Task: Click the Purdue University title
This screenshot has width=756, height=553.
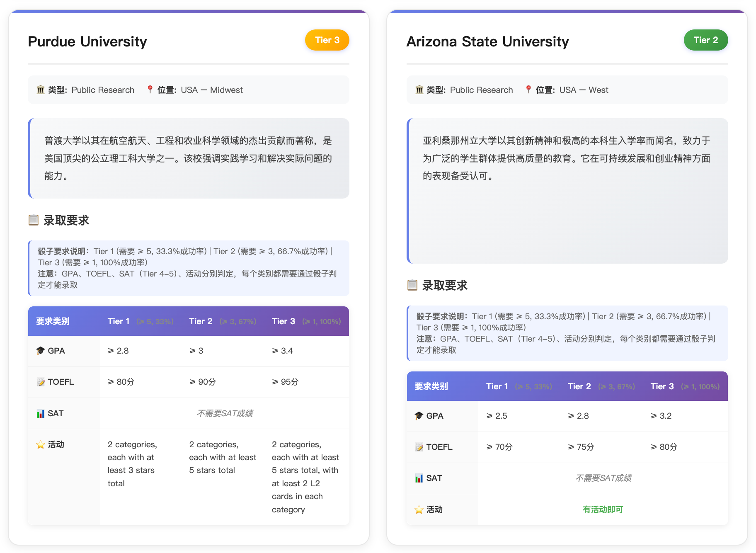Action: (87, 41)
